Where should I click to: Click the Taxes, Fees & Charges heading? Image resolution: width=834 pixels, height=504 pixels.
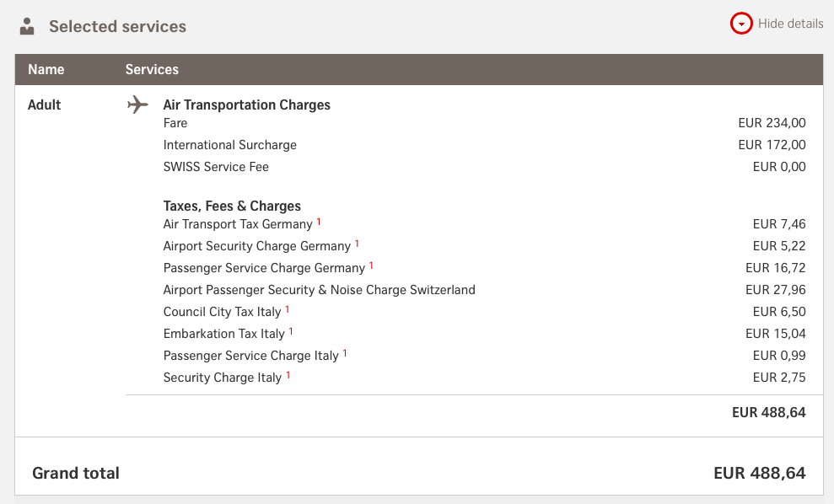point(232,206)
